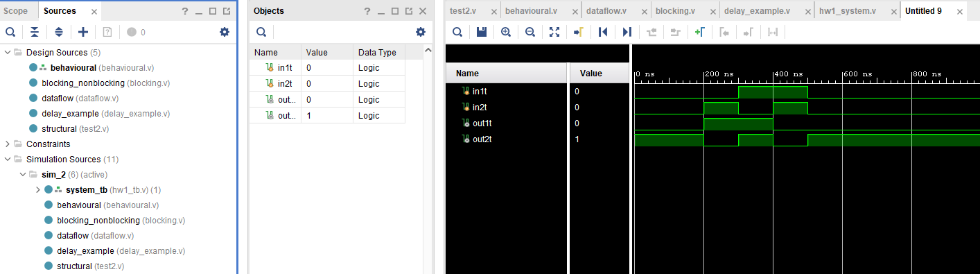Float the Objects panel
This screenshot has height=274, width=980.
click(x=408, y=11)
